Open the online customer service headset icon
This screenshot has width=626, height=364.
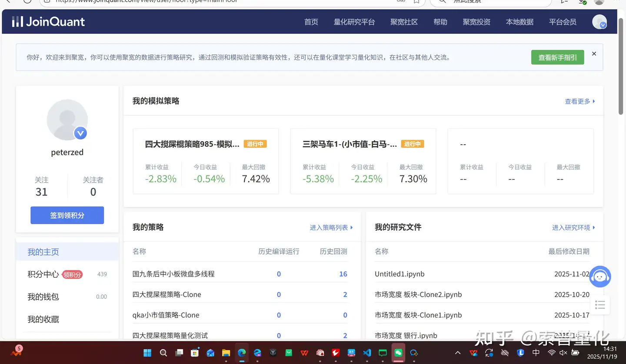tap(600, 277)
